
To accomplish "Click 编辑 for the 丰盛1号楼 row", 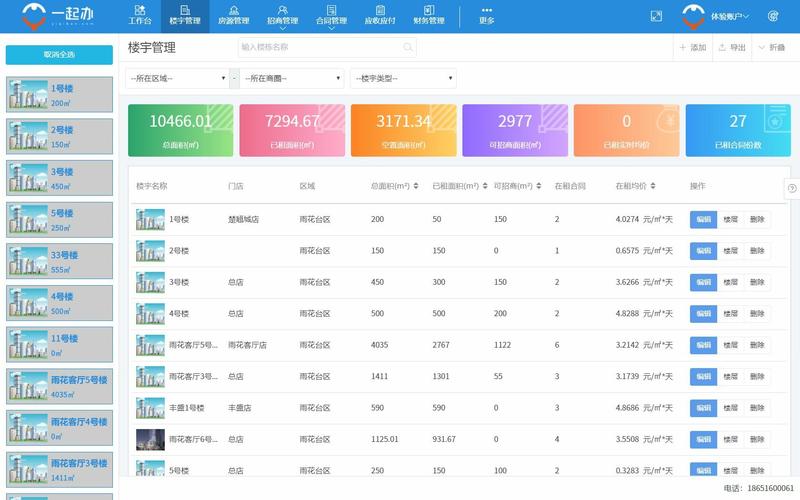I will [x=703, y=408].
